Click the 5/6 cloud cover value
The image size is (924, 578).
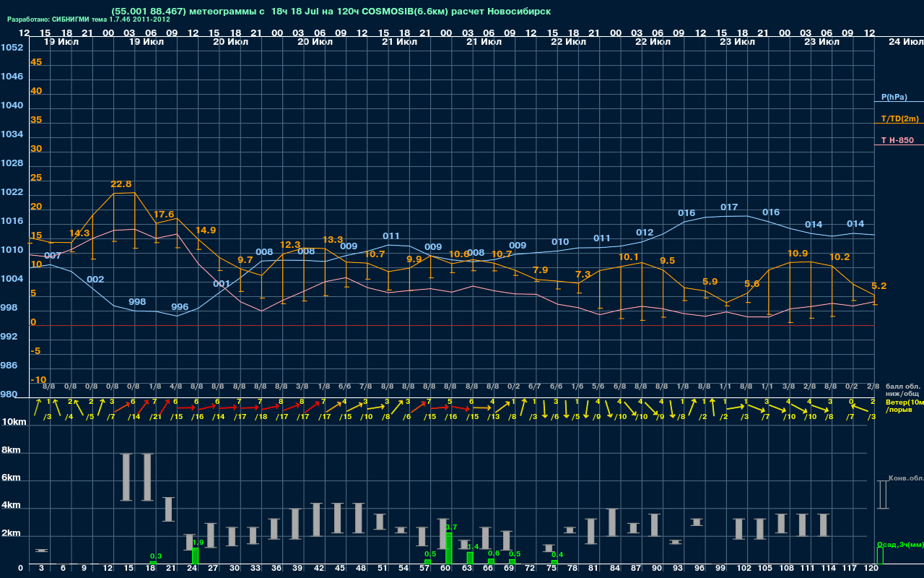click(598, 387)
